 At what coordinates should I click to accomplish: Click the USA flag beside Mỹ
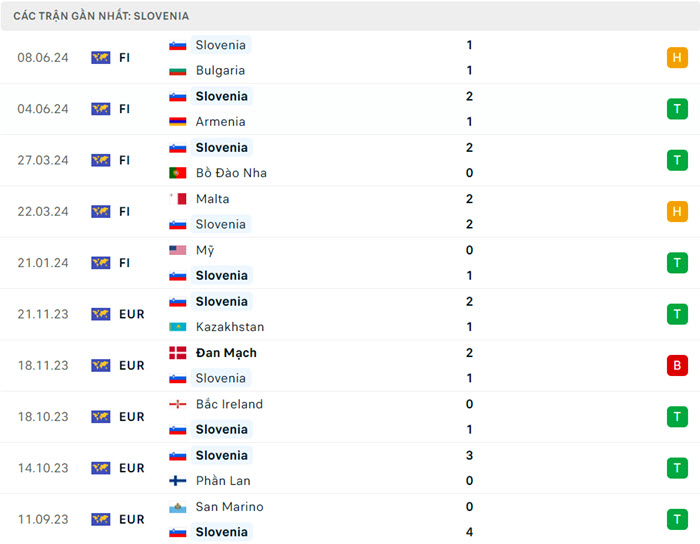click(x=178, y=250)
